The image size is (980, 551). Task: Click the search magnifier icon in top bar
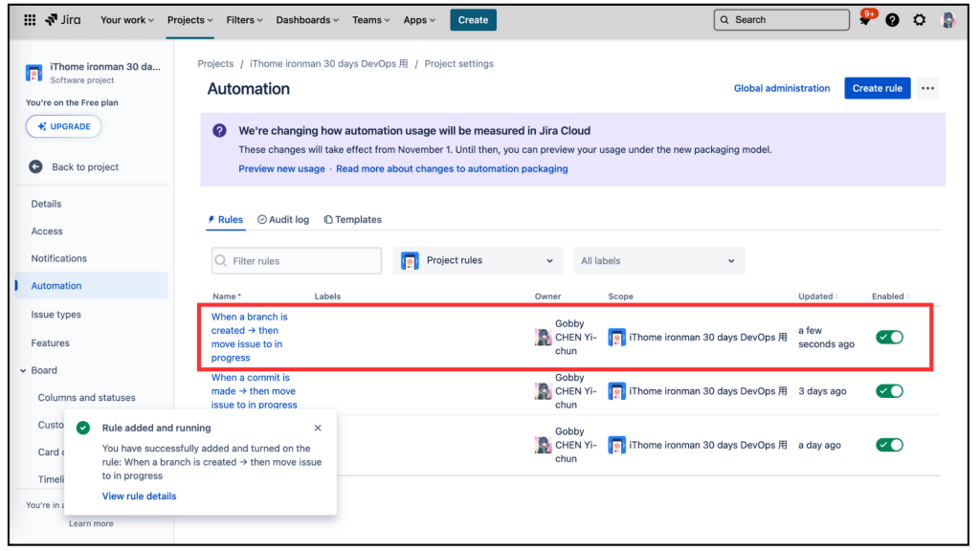click(724, 20)
